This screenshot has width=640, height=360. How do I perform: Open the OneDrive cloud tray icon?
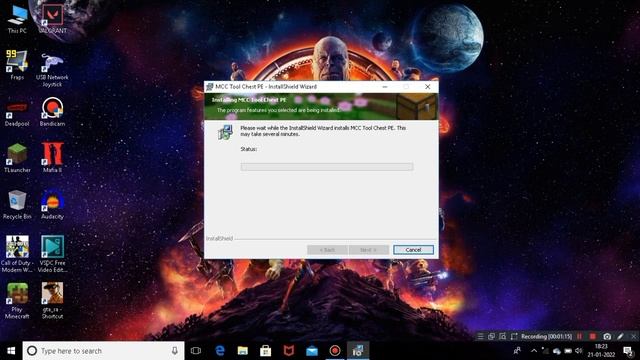pos(556,351)
